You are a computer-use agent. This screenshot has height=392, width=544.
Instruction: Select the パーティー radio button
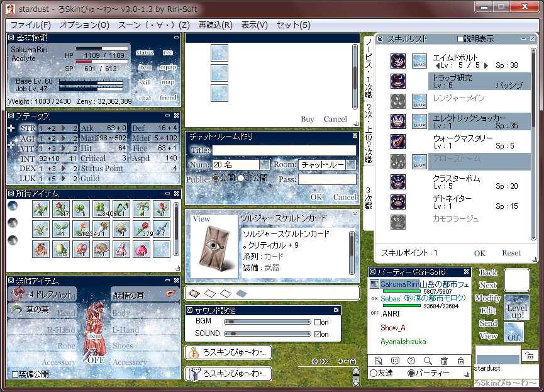pos(411,373)
